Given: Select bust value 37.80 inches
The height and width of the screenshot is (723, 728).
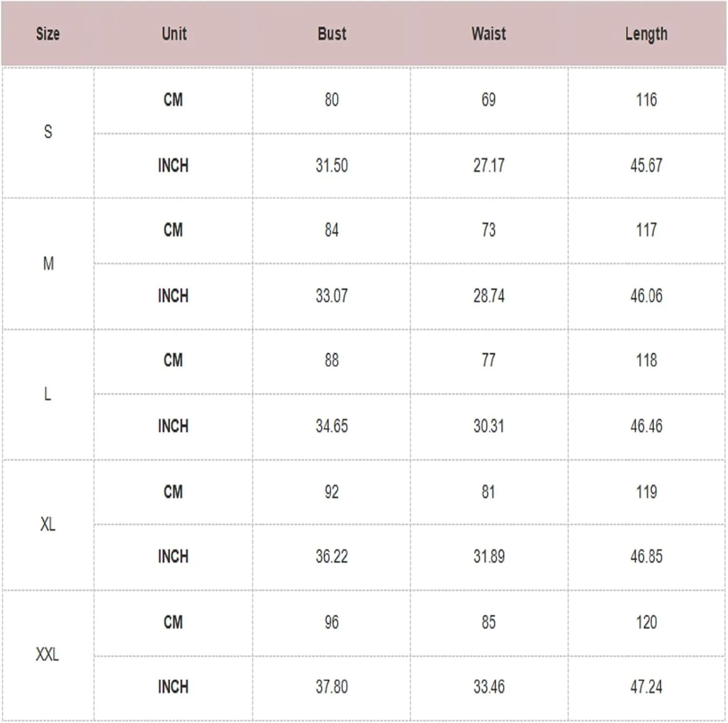Looking at the screenshot, I should coord(332,687).
